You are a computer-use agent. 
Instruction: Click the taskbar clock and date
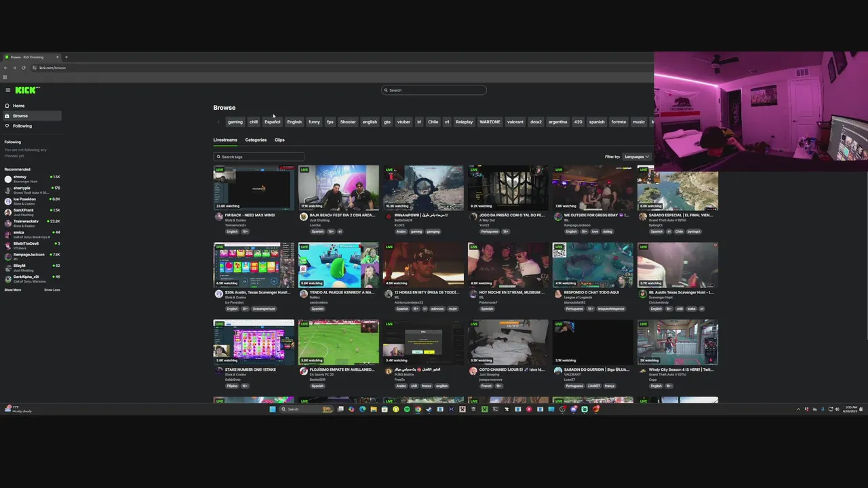point(850,409)
